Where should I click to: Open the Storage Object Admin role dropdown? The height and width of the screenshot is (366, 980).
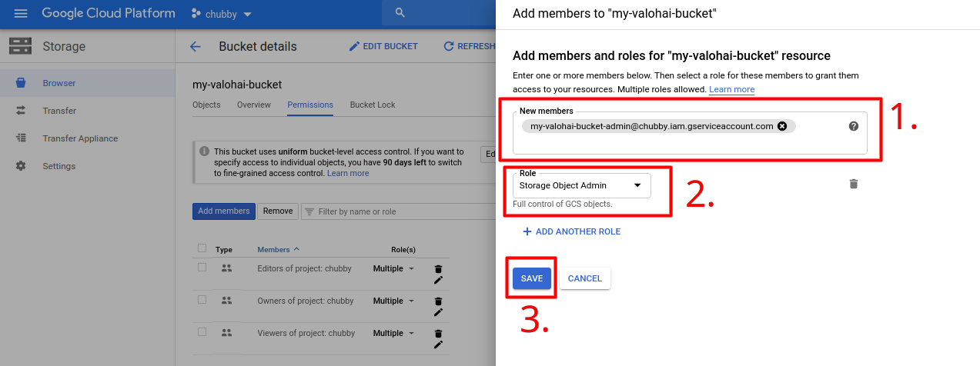point(581,185)
